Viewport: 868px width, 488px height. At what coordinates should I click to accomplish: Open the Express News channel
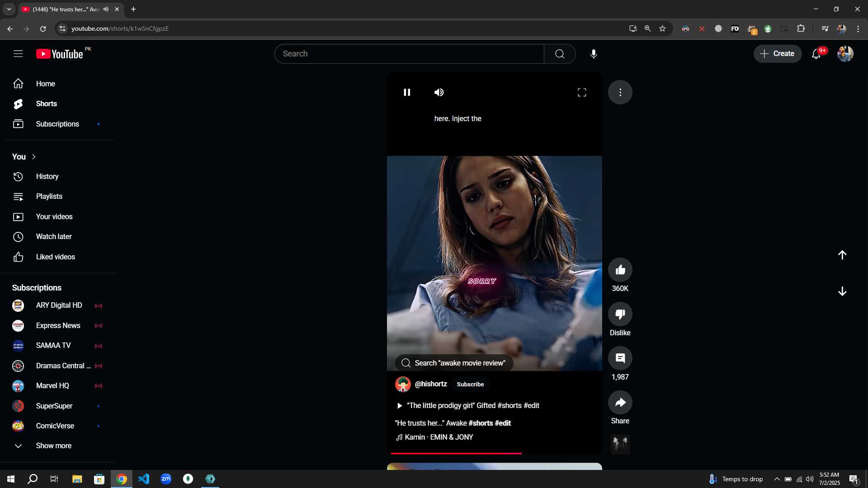point(58,326)
